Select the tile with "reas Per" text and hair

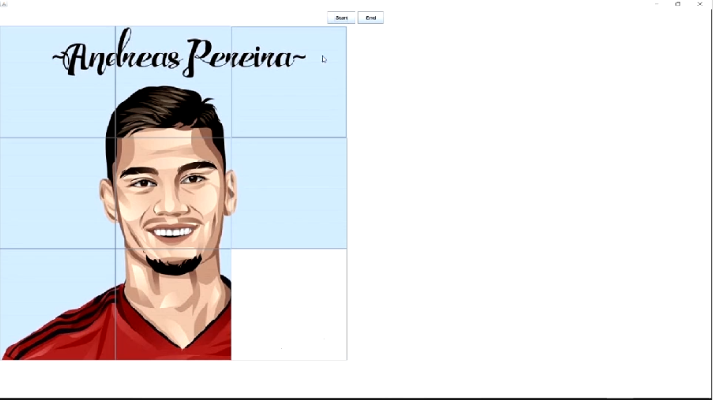click(173, 82)
